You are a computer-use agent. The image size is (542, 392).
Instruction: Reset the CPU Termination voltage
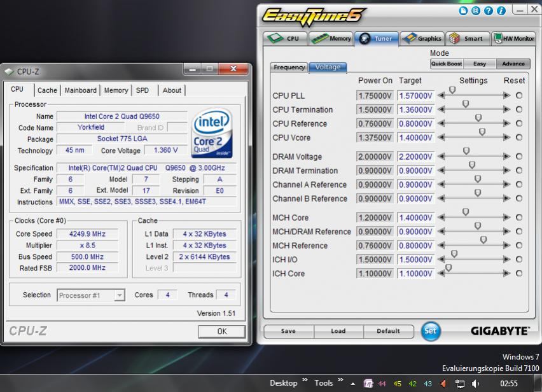click(x=519, y=109)
